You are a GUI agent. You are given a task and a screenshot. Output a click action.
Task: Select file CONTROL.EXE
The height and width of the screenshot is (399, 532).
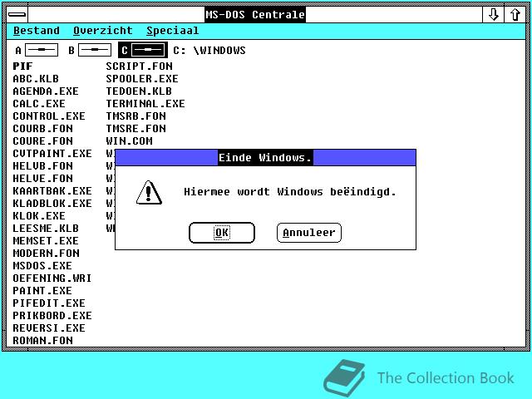(49, 116)
